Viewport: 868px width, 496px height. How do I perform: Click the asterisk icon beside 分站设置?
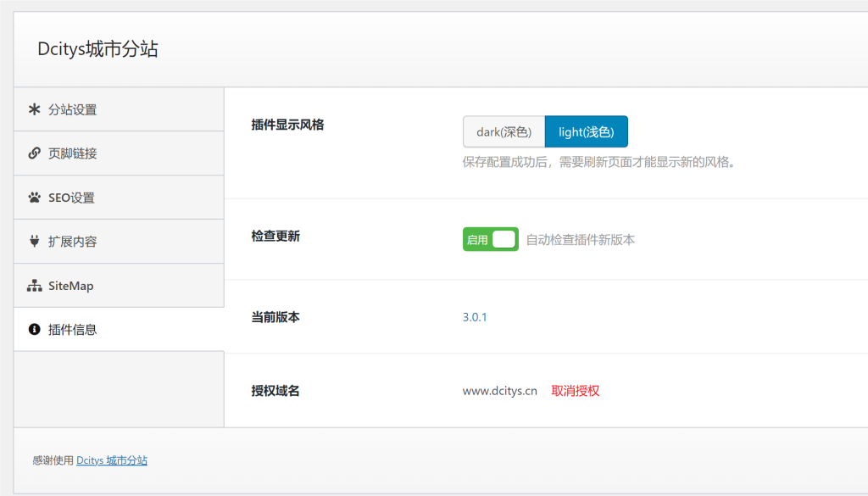click(35, 109)
